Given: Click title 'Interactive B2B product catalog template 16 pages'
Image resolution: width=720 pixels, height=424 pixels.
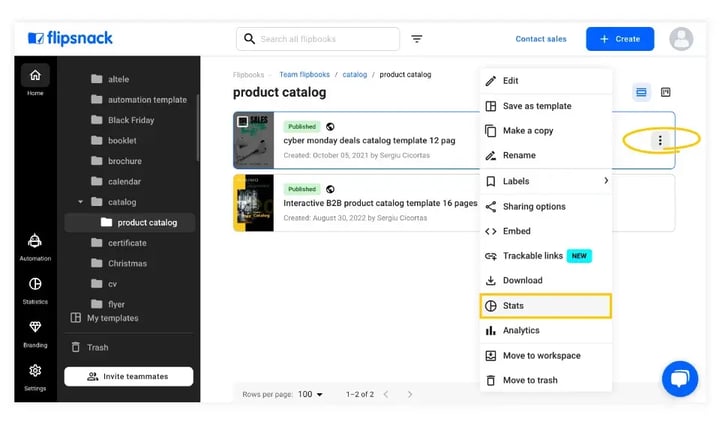Looking at the screenshot, I should [x=380, y=203].
